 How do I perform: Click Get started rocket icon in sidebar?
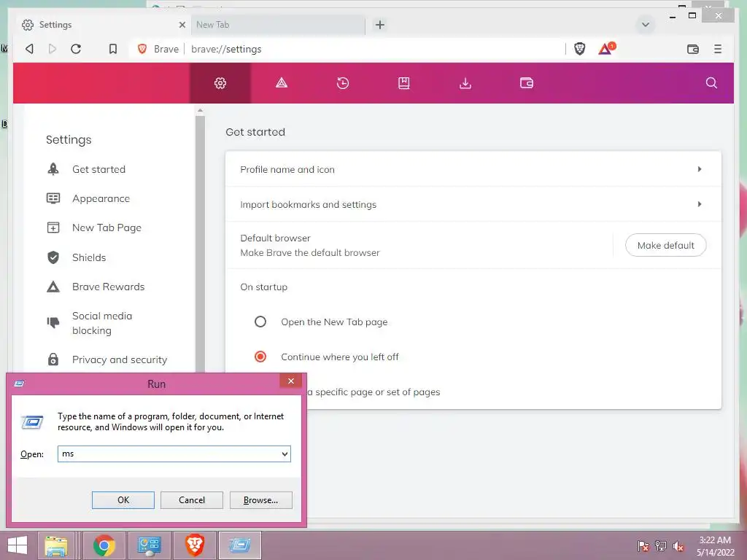click(x=53, y=169)
